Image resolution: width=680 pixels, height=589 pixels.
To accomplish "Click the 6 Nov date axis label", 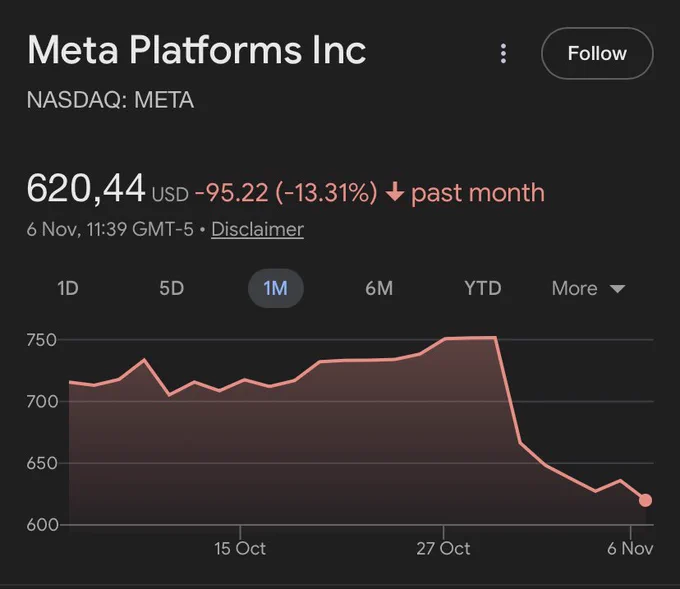I will (630, 549).
